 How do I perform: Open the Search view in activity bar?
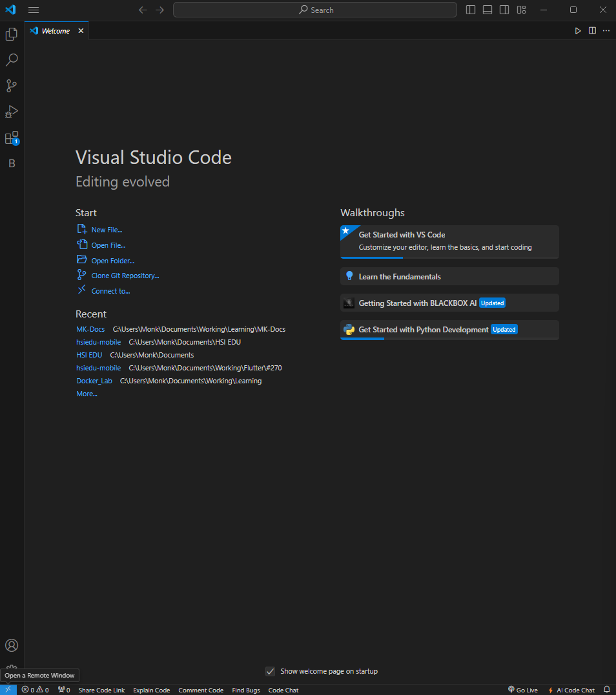tap(12, 60)
